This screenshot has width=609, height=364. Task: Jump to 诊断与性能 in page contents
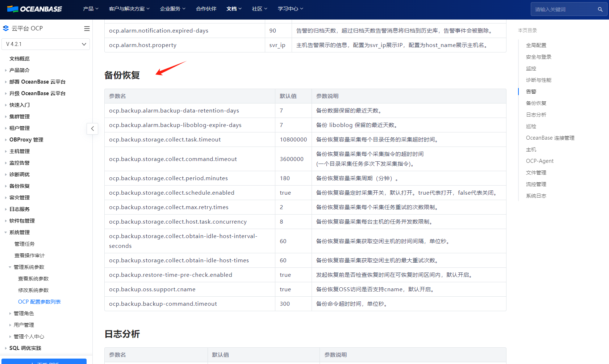click(x=539, y=80)
